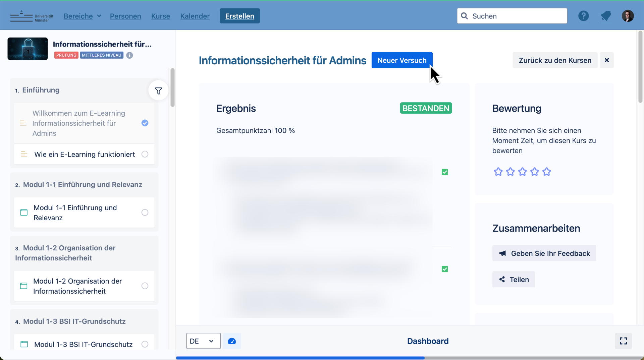Open the notifications icon in top bar
This screenshot has height=360, width=644.
605,16
